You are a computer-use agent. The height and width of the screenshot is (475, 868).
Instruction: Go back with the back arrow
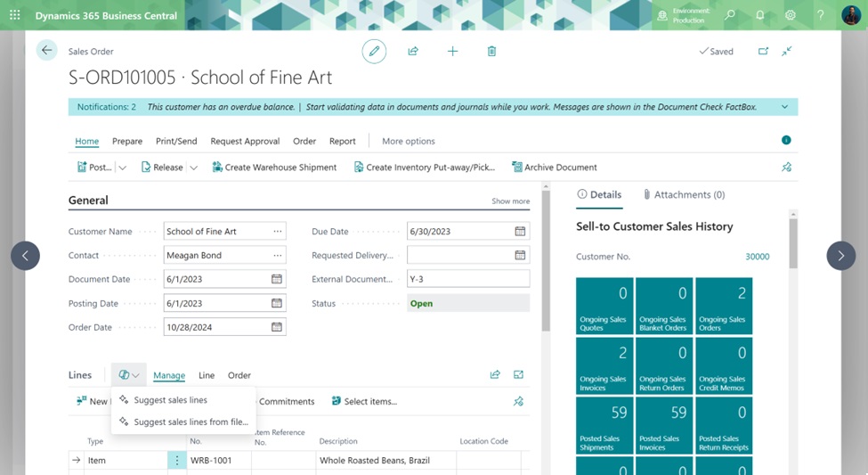46,51
